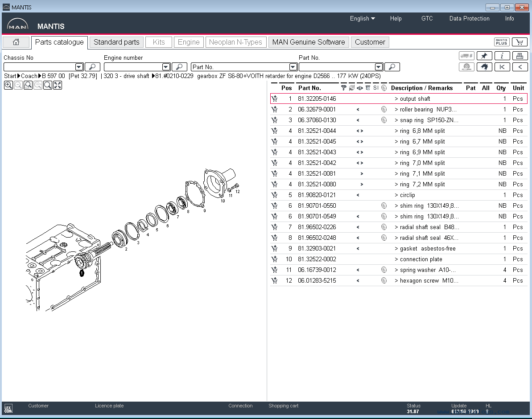Open the Part No. value field dropdown arrow
This screenshot has width=532, height=419.
(379, 67)
